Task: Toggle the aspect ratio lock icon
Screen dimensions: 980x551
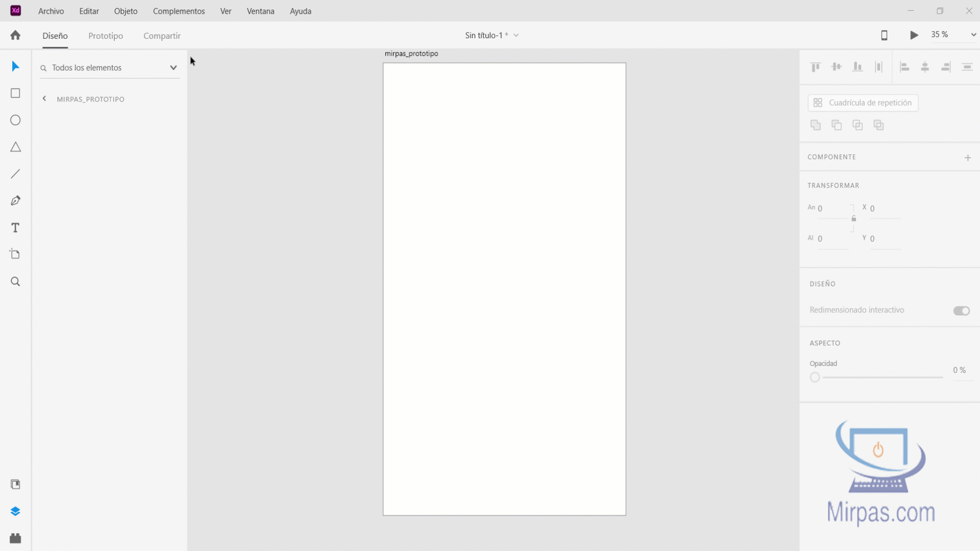Action: [853, 219]
